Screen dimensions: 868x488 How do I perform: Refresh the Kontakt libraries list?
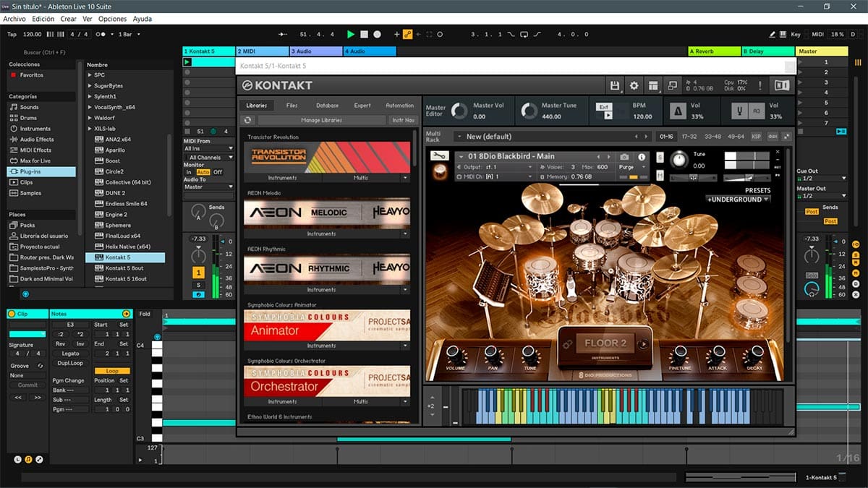(x=248, y=120)
